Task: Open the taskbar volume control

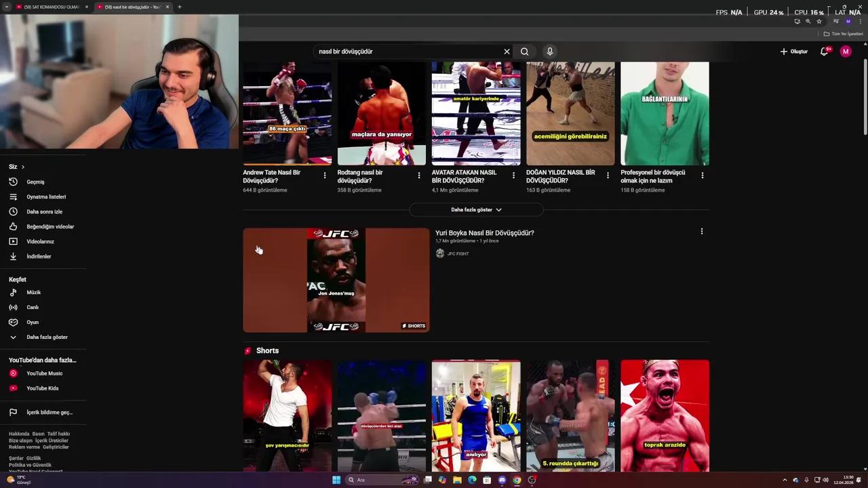Action: coord(825,480)
